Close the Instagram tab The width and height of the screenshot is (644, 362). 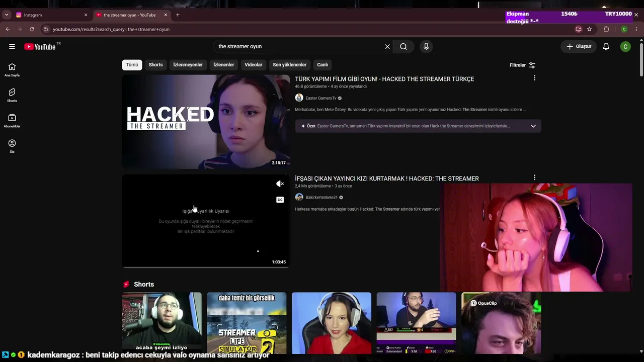[x=86, y=15]
